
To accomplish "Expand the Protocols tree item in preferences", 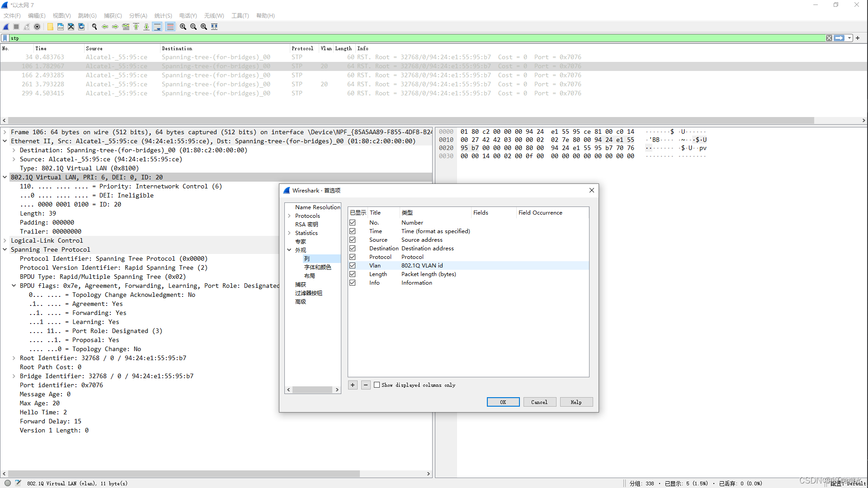I will [x=290, y=216].
